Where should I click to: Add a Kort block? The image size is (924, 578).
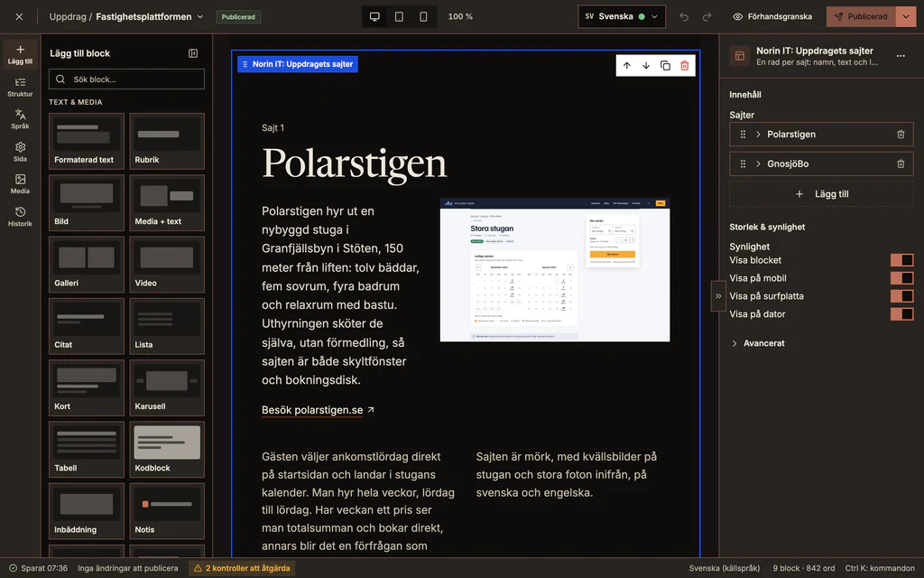click(87, 388)
